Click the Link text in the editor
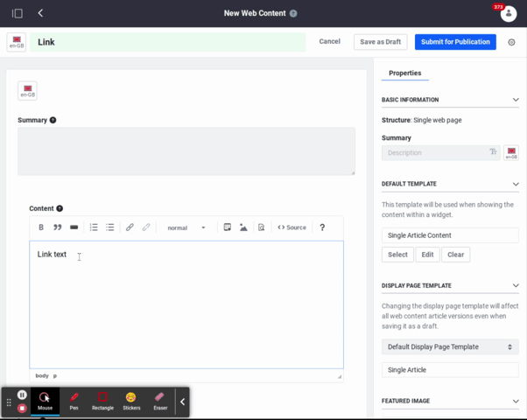This screenshot has height=420, width=527. coord(52,255)
